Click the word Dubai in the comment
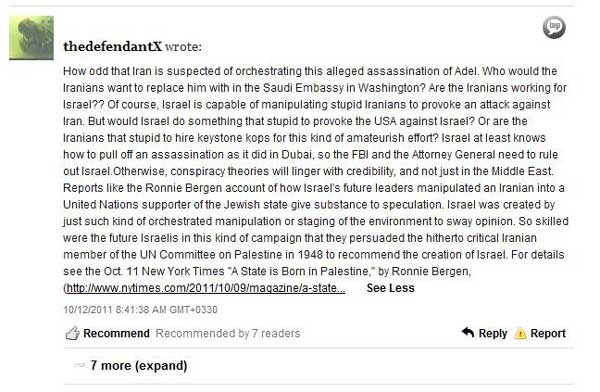The width and height of the screenshot is (600, 392). coord(295,155)
